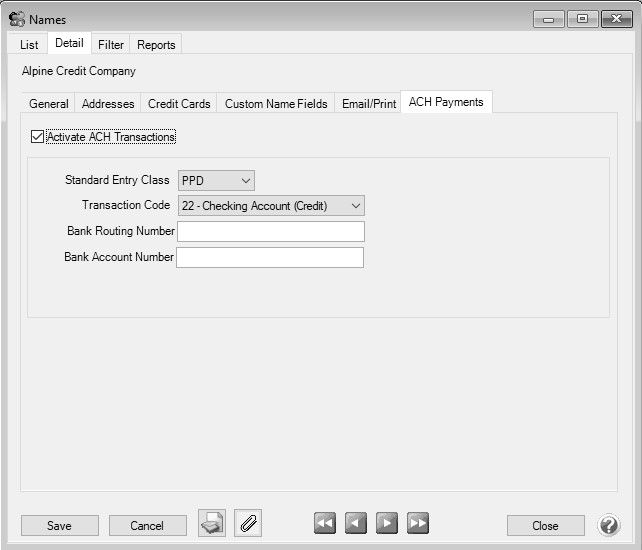Go to first record arrow button
This screenshot has height=550, width=642.
click(x=325, y=524)
